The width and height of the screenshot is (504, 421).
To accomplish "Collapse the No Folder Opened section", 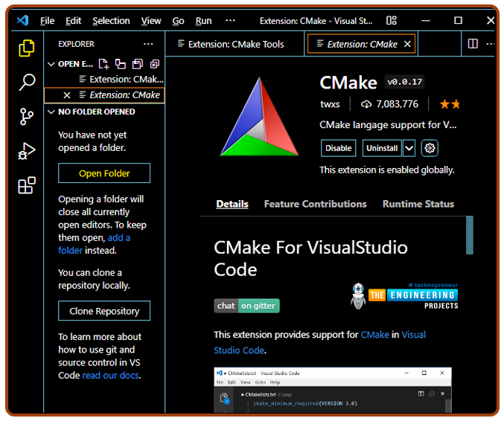I will pyautogui.click(x=51, y=112).
